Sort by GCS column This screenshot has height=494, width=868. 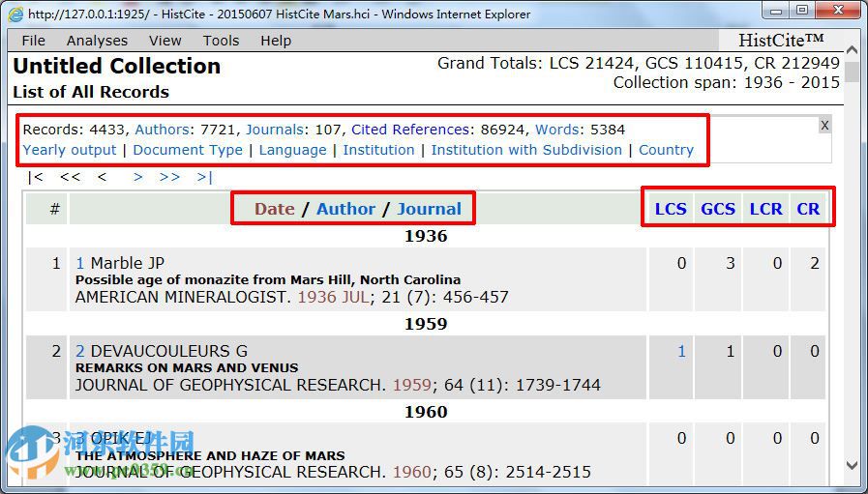(x=718, y=209)
